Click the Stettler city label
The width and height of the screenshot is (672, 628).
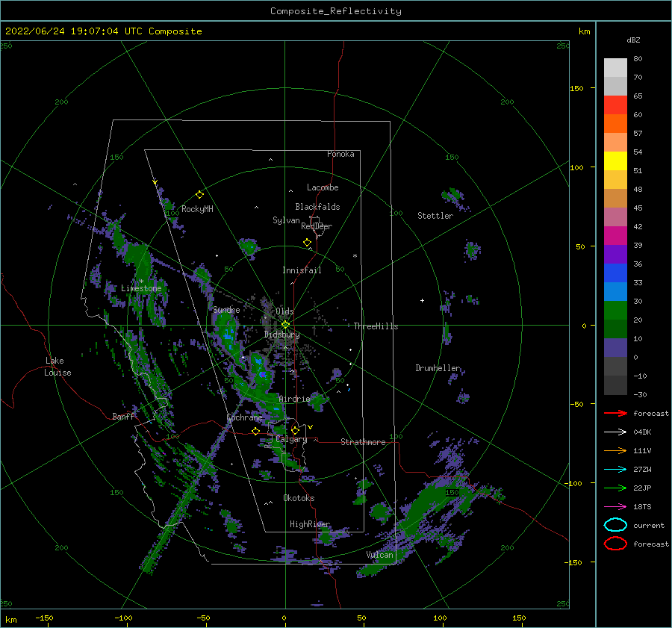click(435, 216)
